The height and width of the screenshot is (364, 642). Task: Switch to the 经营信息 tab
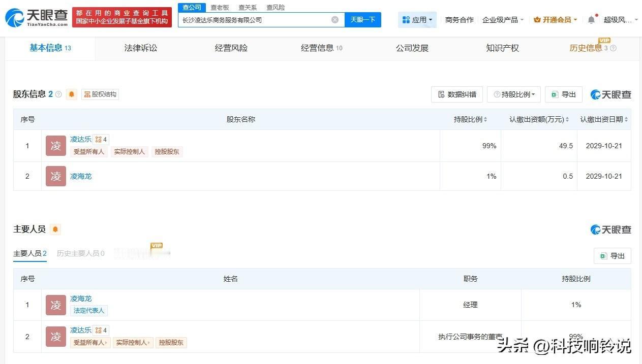322,48
